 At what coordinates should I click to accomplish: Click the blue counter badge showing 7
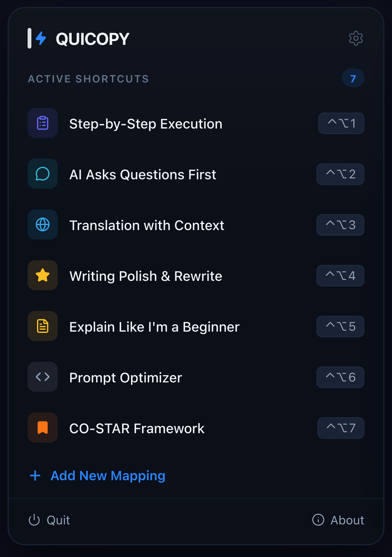pos(352,78)
